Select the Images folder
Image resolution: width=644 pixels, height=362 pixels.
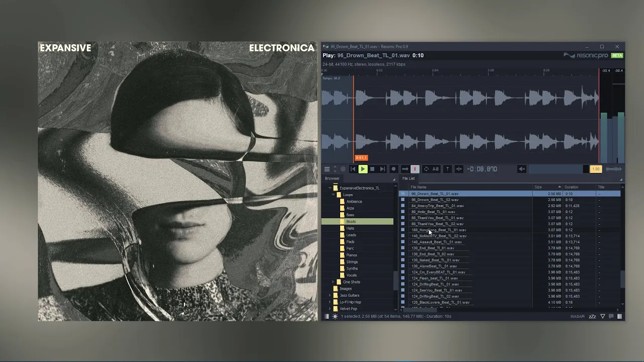pyautogui.click(x=346, y=289)
